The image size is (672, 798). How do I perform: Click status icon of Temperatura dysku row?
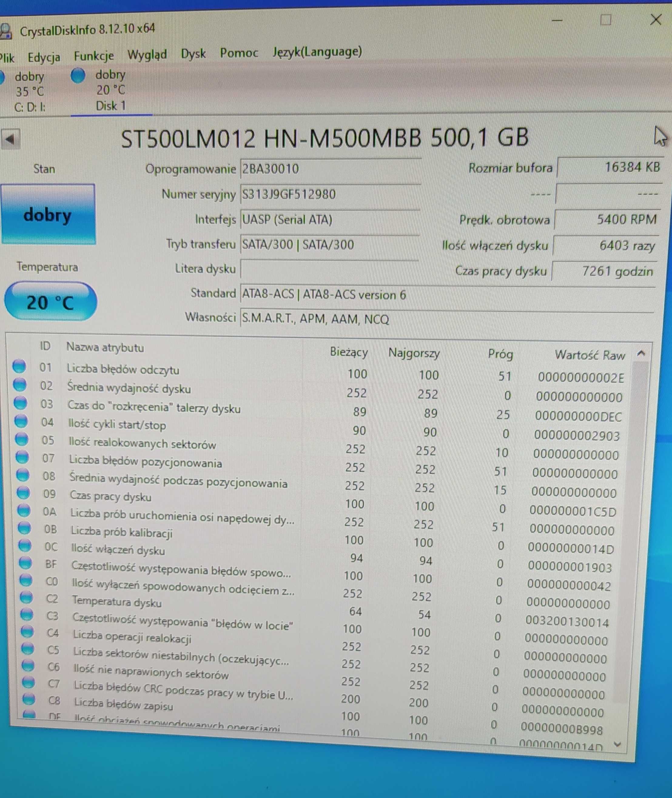26,598
